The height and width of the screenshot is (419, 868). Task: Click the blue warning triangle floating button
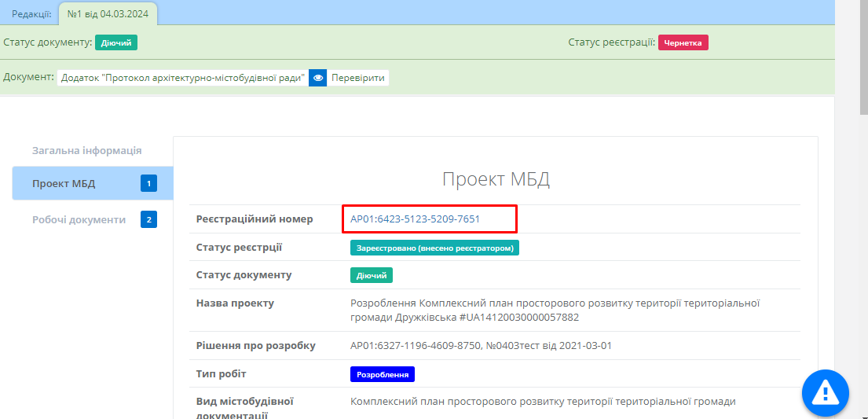[x=825, y=390]
